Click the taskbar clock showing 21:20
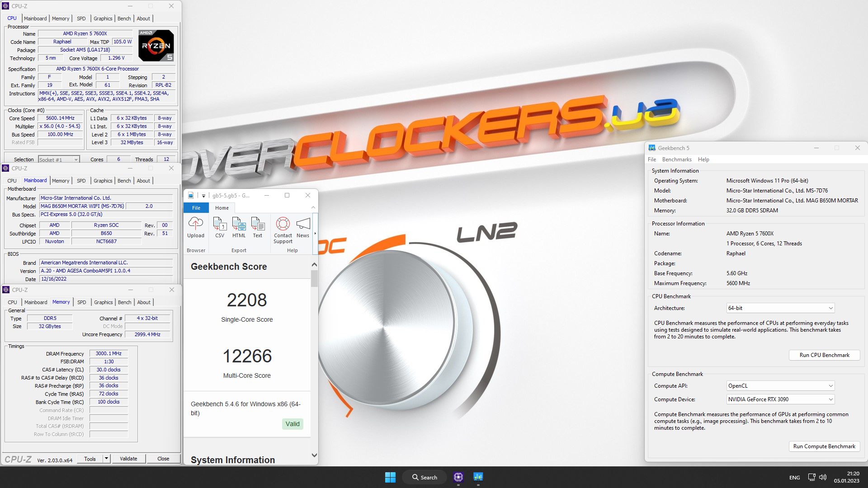Screen dimensions: 868x488 [847, 477]
